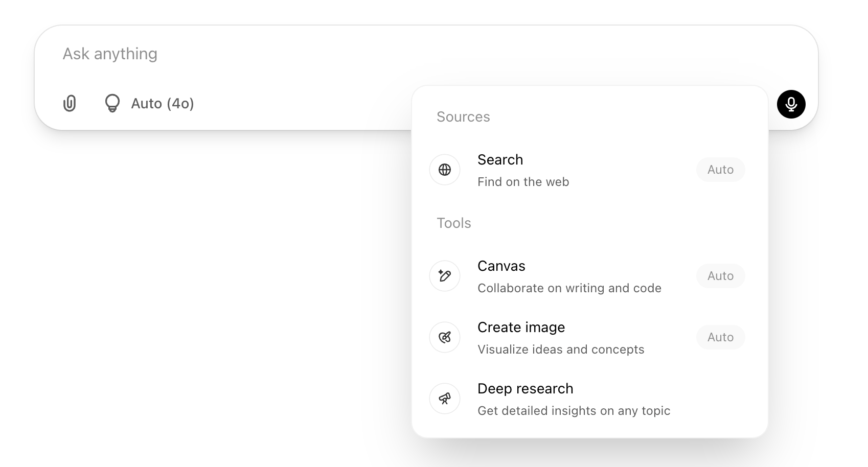The width and height of the screenshot is (868, 467).
Task: Select the Search menu entry
Action: tap(500, 160)
